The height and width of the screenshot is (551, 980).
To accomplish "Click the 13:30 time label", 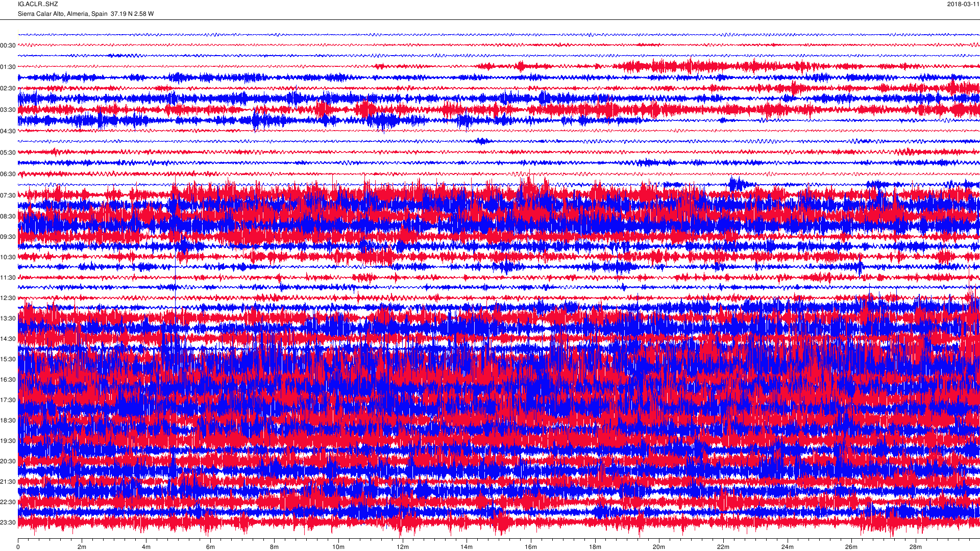I will point(8,318).
